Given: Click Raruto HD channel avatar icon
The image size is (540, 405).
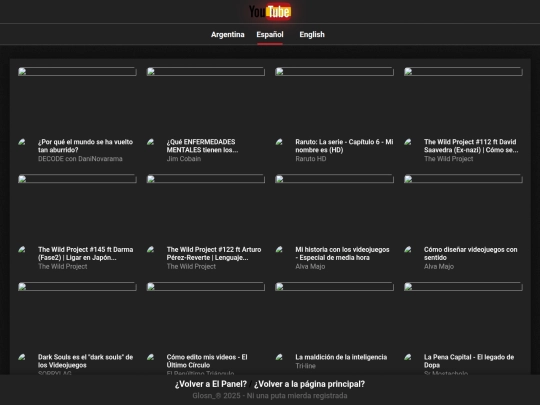Looking at the screenshot, I should tap(279, 142).
